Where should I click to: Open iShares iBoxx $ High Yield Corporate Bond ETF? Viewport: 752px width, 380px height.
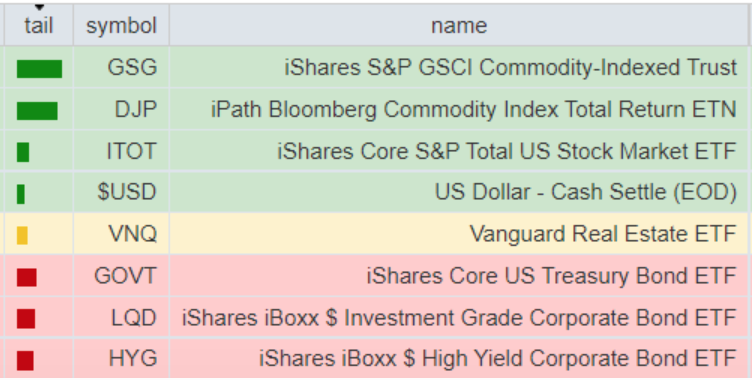(498, 358)
